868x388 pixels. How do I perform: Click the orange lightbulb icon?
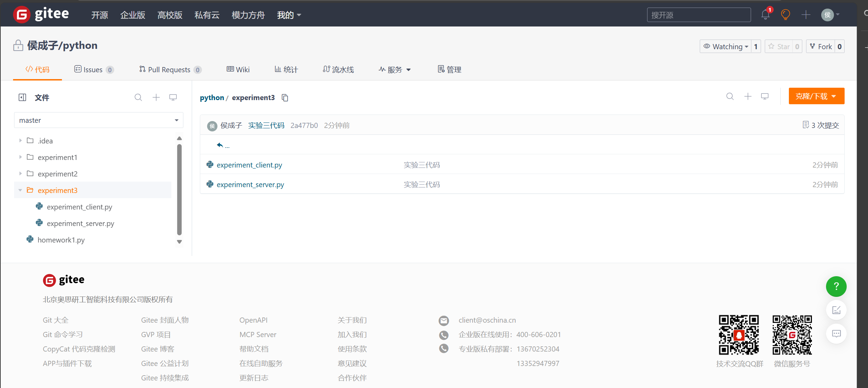(785, 15)
